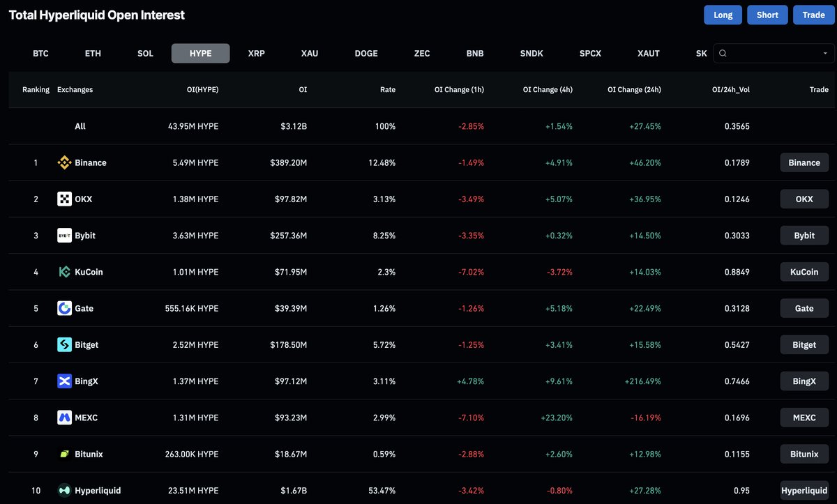Click the blue Long button

click(723, 15)
